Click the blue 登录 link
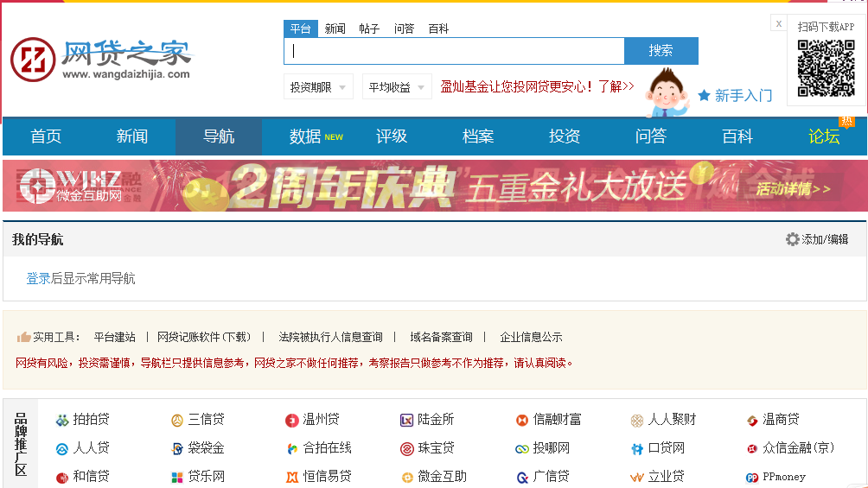The height and width of the screenshot is (488, 868). [38, 278]
